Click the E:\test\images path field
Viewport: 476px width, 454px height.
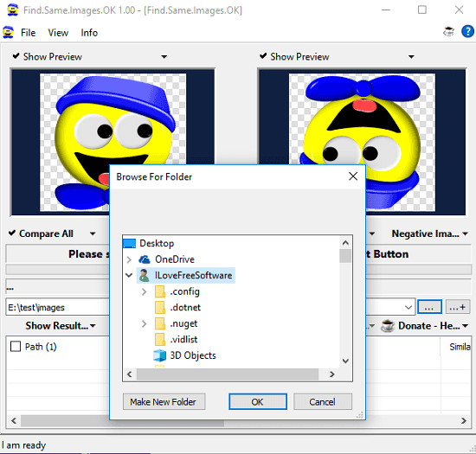click(x=58, y=307)
